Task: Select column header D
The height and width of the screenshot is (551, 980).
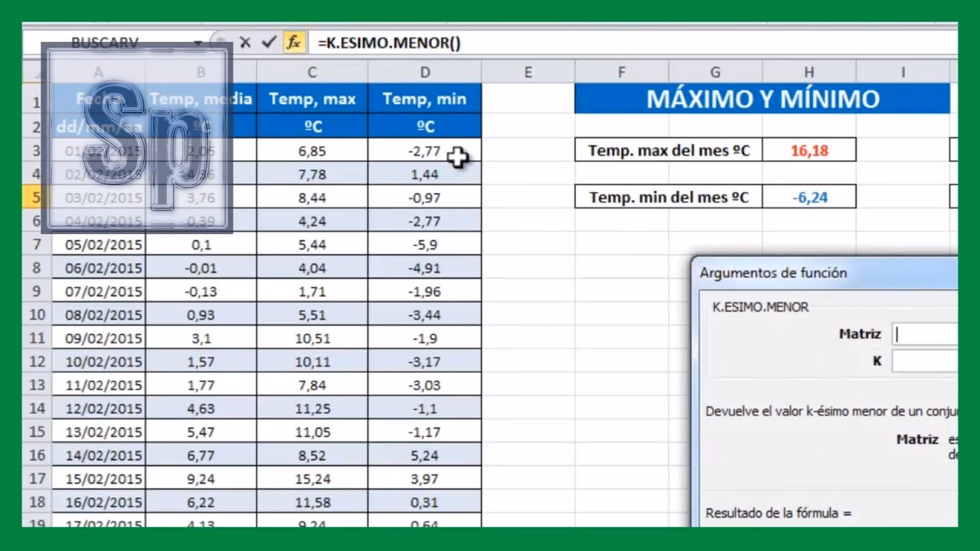Action: [425, 71]
